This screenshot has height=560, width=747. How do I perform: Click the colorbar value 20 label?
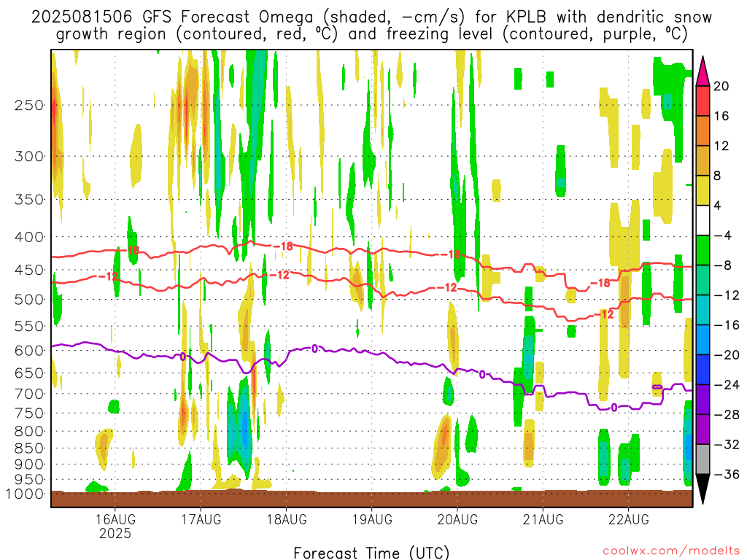721,86
